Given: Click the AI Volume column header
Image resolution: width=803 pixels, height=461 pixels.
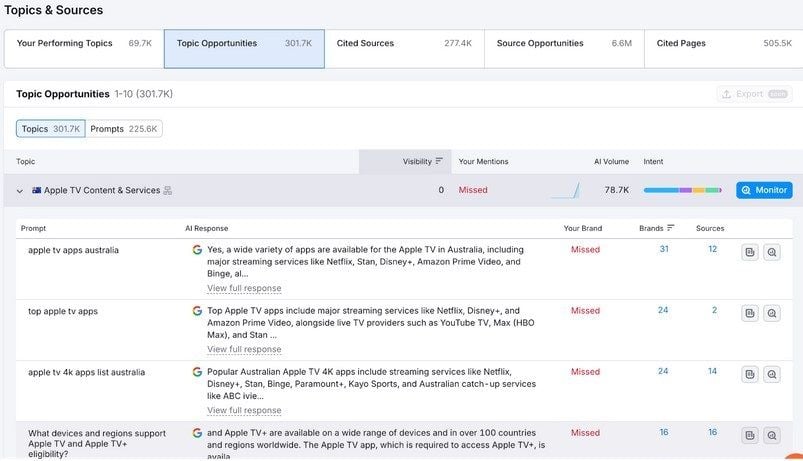Looking at the screenshot, I should coord(611,161).
